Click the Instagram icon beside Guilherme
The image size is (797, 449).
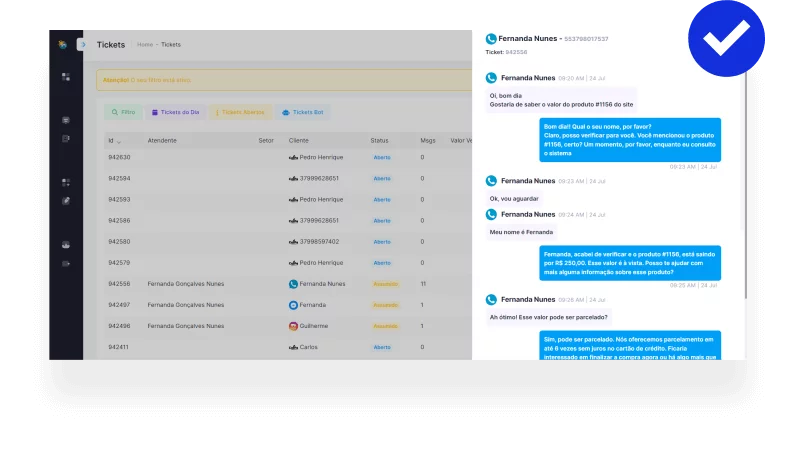click(x=293, y=326)
